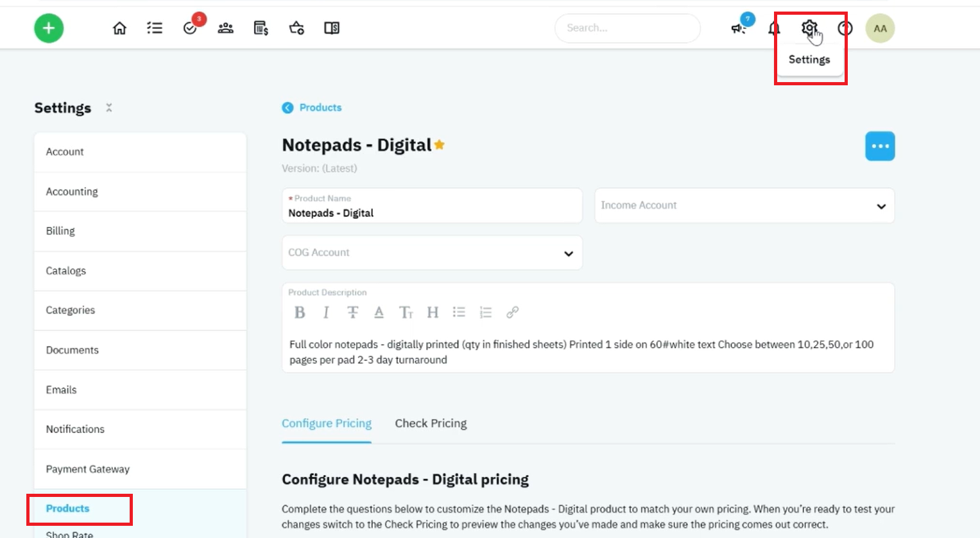Image resolution: width=980 pixels, height=538 pixels.
Task: Toggle bulleted list in description editor
Action: click(x=459, y=312)
